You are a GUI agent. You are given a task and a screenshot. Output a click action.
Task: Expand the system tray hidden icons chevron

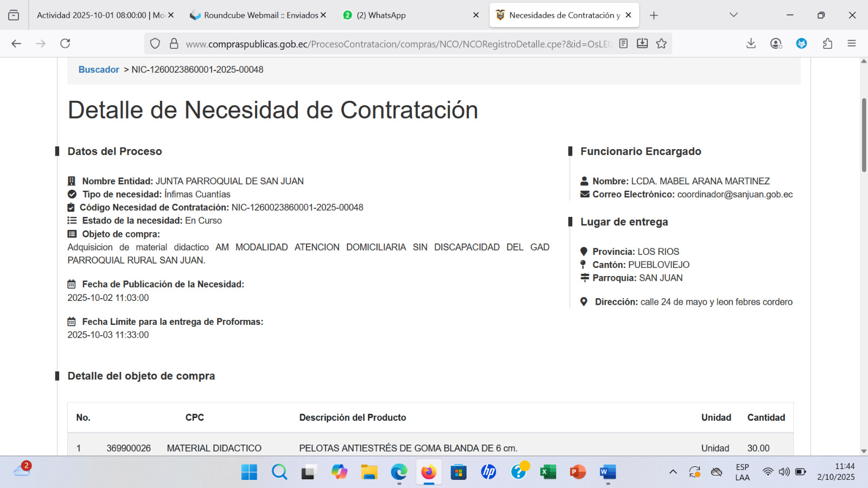673,472
